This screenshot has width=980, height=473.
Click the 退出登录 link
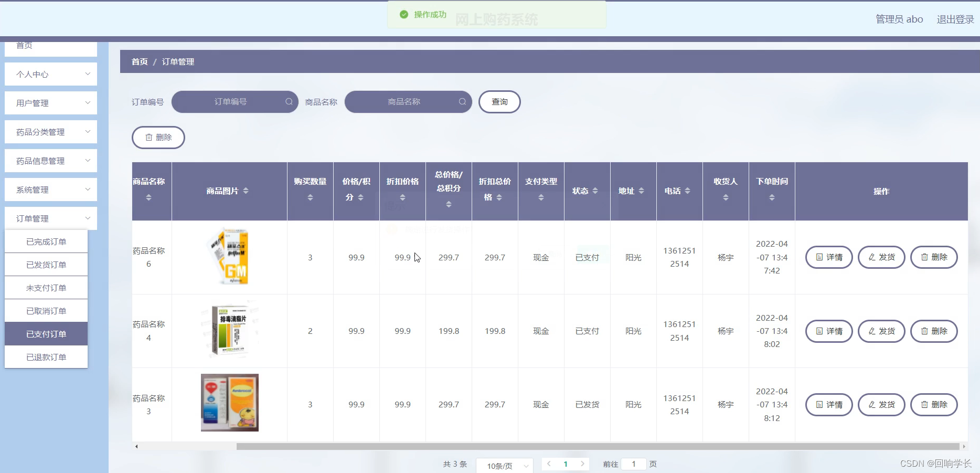954,18
